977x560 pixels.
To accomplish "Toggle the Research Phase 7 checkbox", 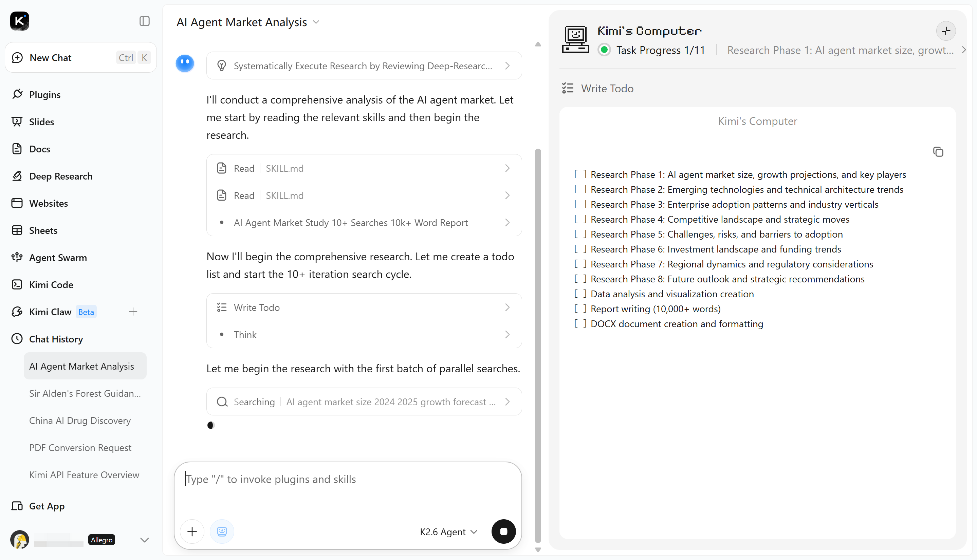I will coord(580,264).
